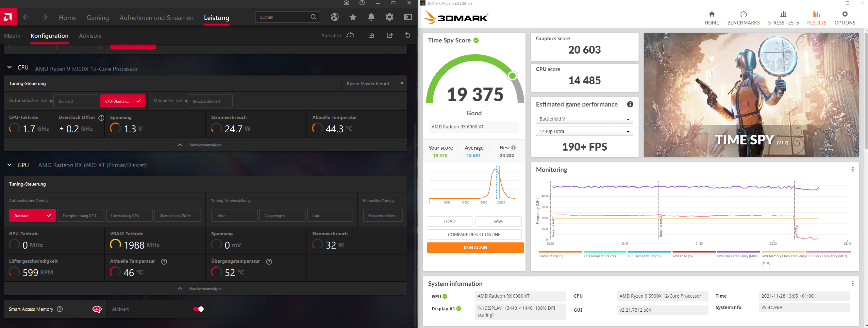Go back with the left arrow icon

point(26,17)
